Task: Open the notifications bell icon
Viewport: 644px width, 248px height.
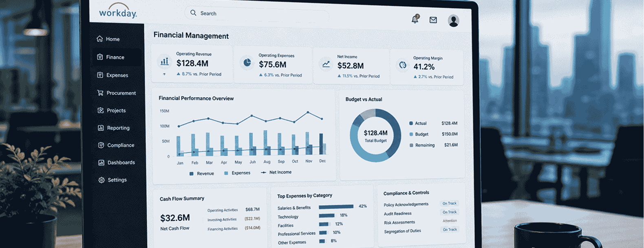Action: click(415, 19)
